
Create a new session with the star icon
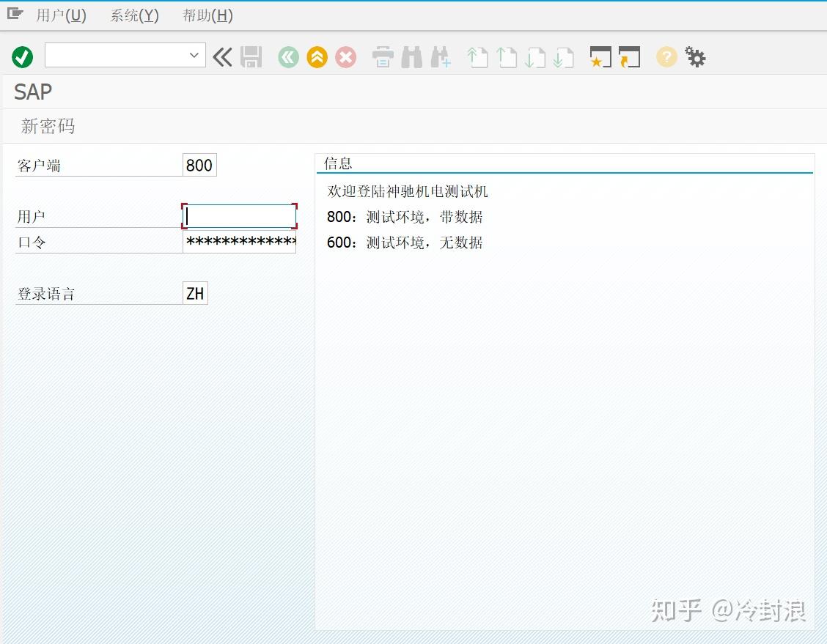pyautogui.click(x=602, y=56)
